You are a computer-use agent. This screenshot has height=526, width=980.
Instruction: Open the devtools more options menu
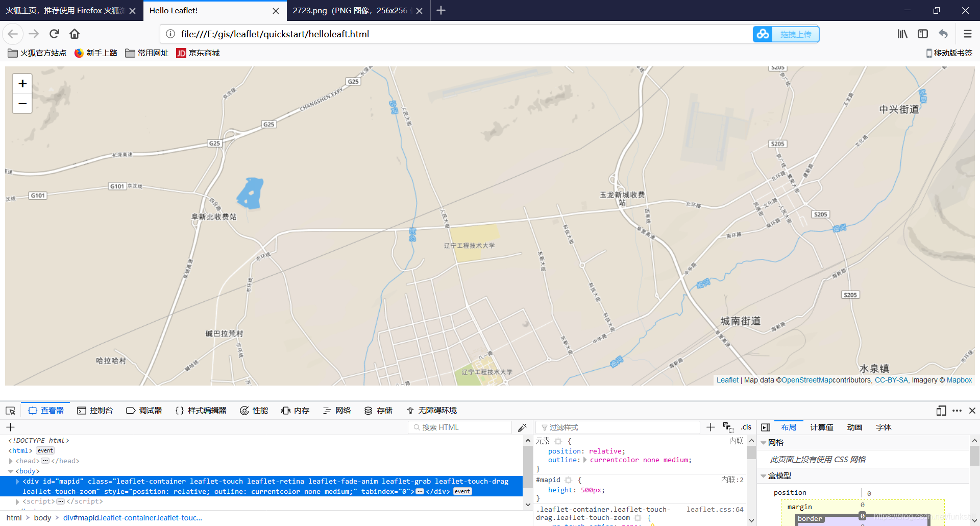pyautogui.click(x=957, y=411)
